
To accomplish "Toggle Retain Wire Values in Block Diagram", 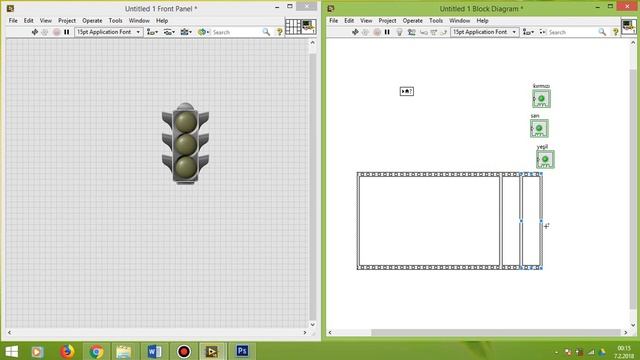I will (411, 32).
